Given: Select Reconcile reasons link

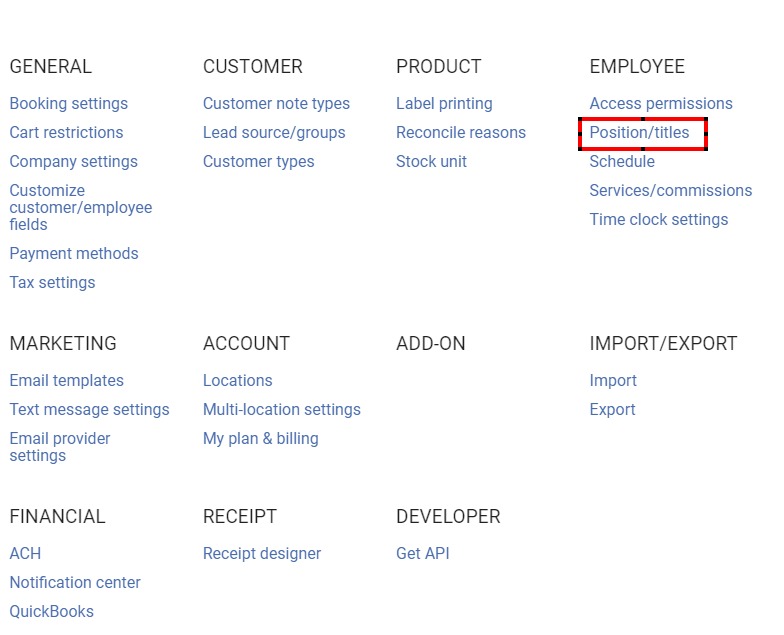Looking at the screenshot, I should click(x=461, y=133).
